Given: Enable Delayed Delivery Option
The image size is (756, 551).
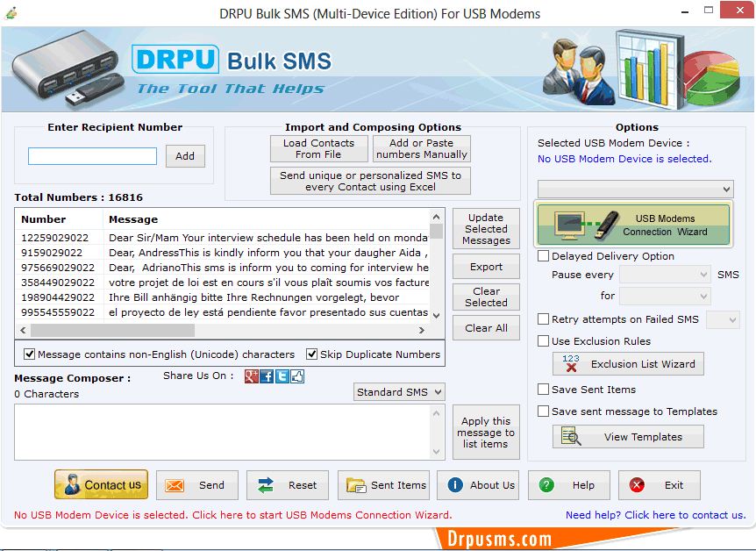Looking at the screenshot, I should tap(544, 256).
